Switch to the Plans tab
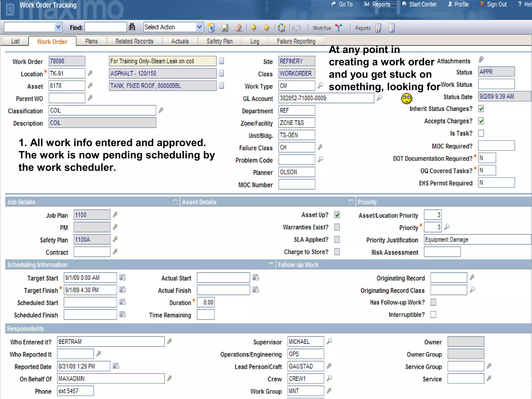 [x=91, y=41]
